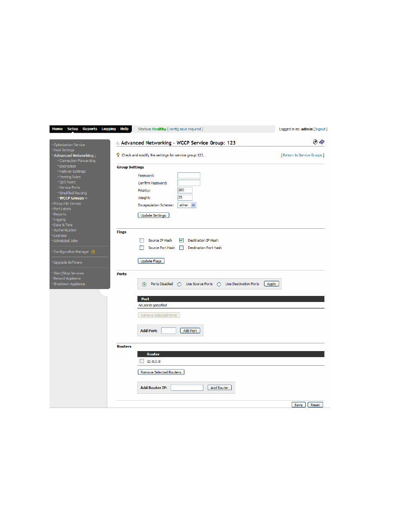Open the Setup tab
This screenshot has height=532, width=411.
coord(73,129)
